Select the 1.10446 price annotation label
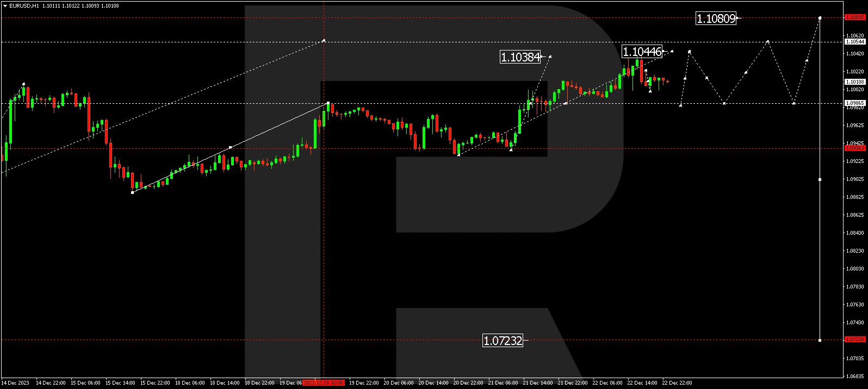 pyautogui.click(x=642, y=52)
